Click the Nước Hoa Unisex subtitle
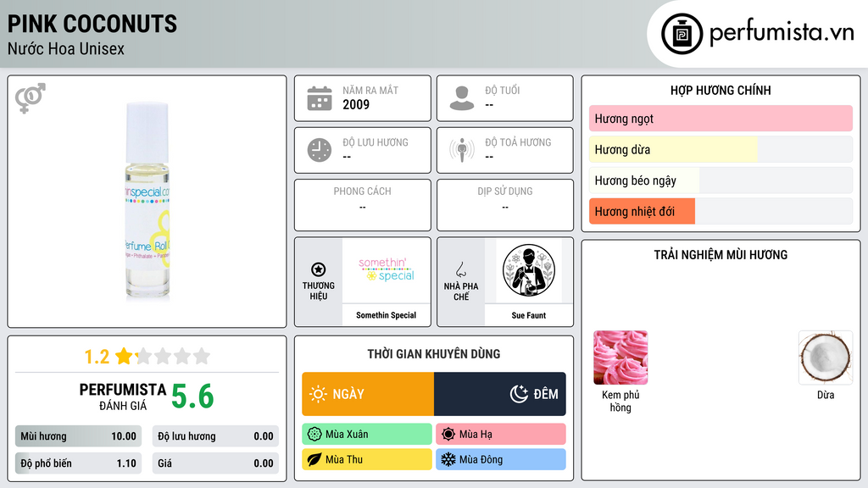868x488 pixels. pos(66,48)
